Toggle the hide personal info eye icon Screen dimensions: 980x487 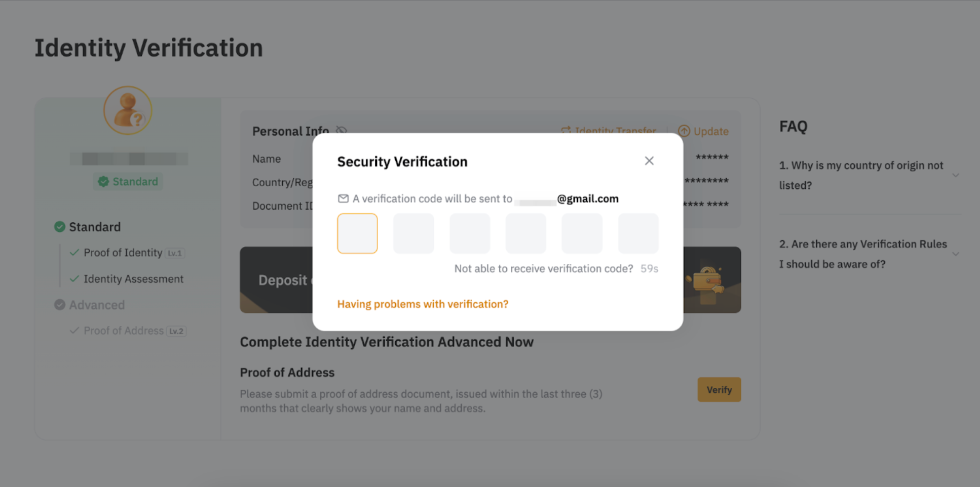pyautogui.click(x=342, y=131)
